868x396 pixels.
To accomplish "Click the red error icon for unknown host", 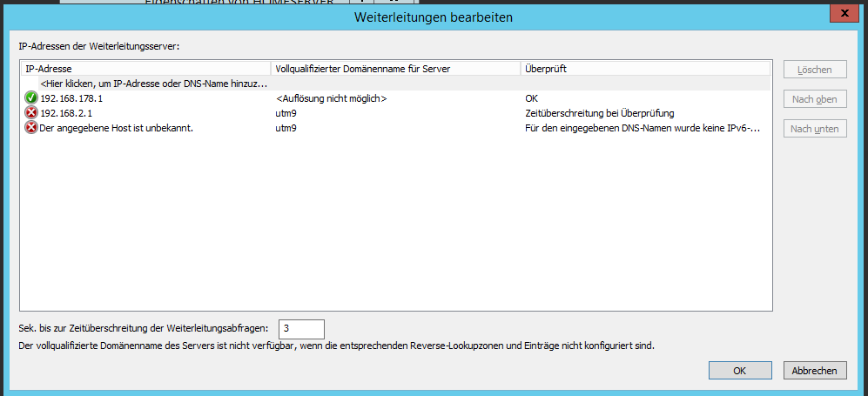I will tap(31, 128).
